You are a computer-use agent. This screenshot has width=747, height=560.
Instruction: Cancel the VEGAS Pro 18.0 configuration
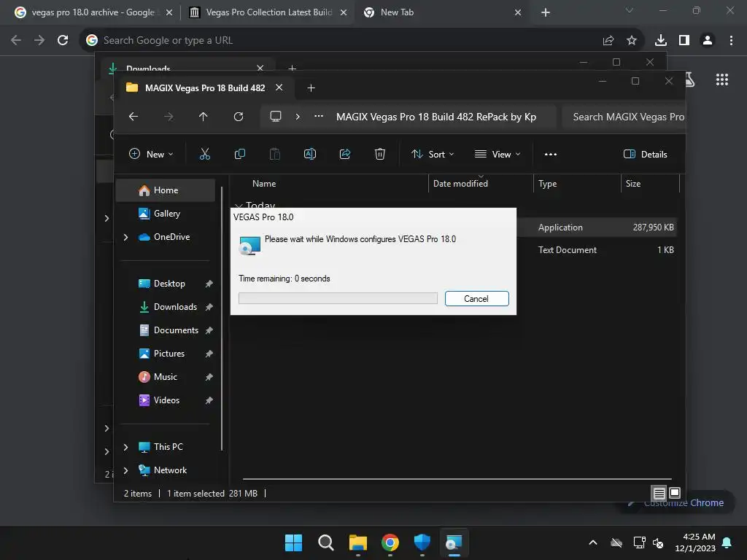click(x=476, y=298)
